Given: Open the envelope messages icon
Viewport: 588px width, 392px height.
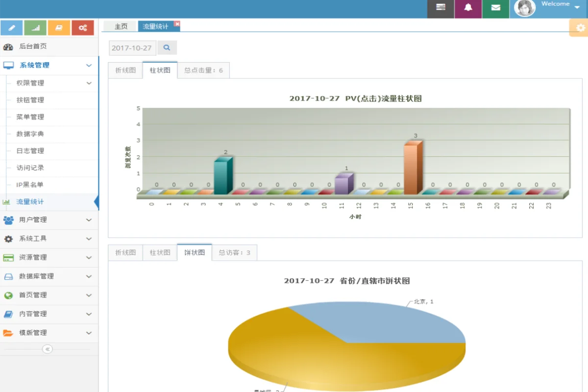Looking at the screenshot, I should (495, 8).
